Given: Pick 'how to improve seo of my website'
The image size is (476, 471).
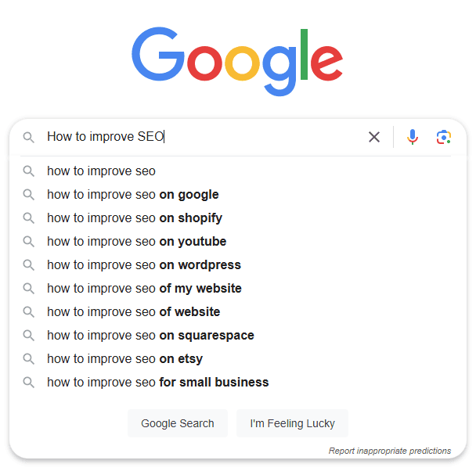Looking at the screenshot, I should coord(144,289).
